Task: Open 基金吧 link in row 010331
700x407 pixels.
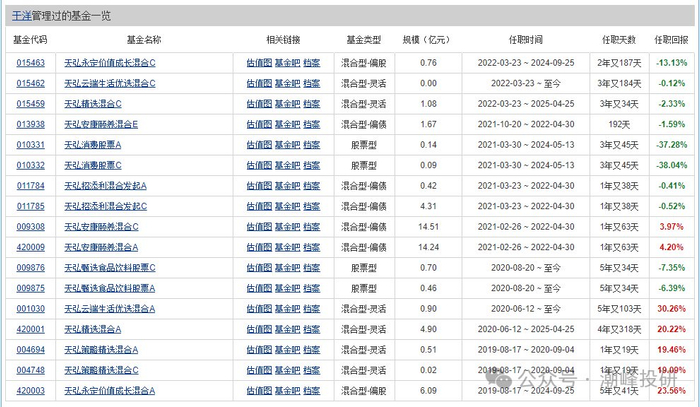Action: tap(288, 145)
